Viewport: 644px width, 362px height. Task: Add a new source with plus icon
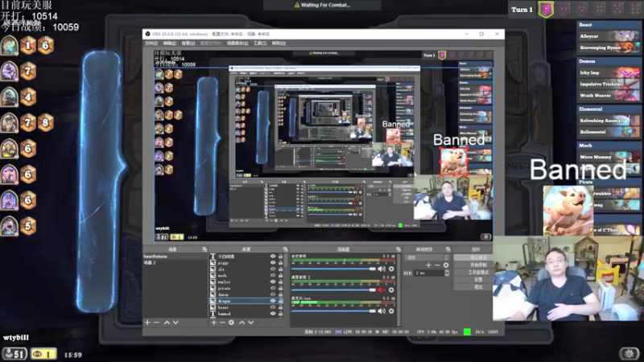[x=213, y=323]
